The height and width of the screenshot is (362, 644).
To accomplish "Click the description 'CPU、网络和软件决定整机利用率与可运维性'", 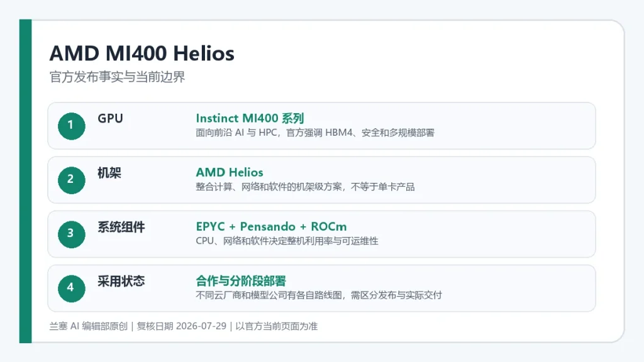I will click(287, 241).
